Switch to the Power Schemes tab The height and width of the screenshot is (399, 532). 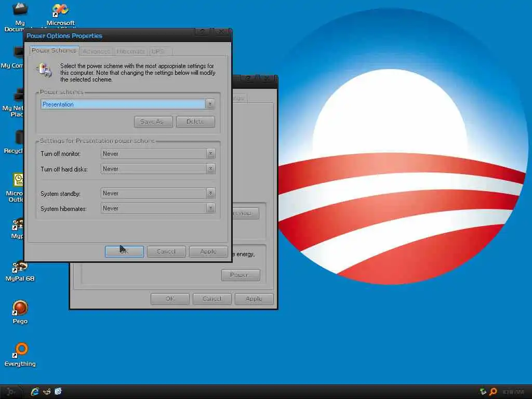54,50
